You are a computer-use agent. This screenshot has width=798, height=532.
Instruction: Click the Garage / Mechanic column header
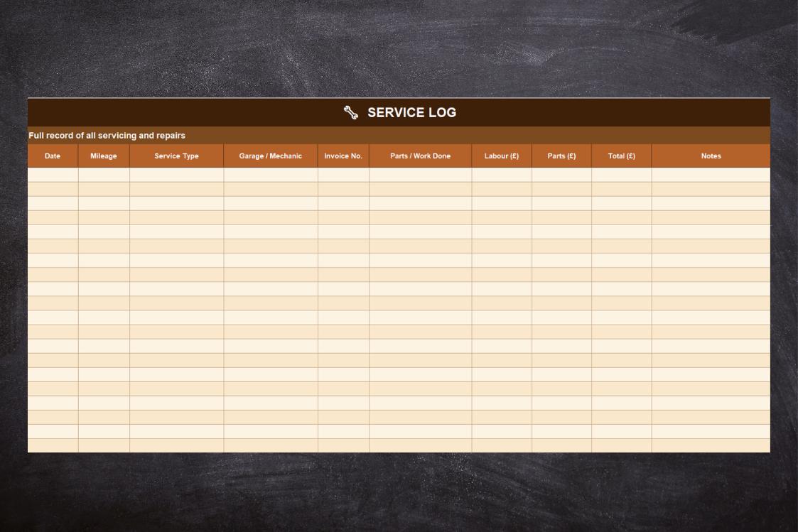click(271, 156)
